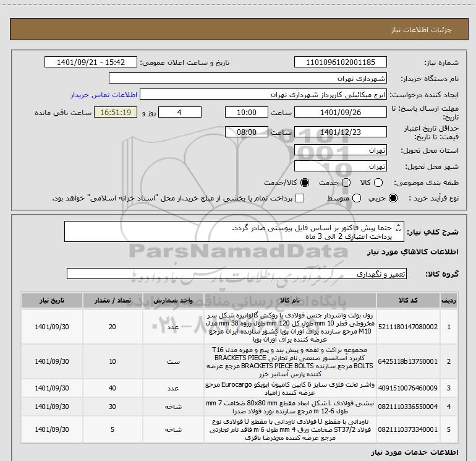Click the buyer name field شهرداری تهران

click(x=248, y=78)
